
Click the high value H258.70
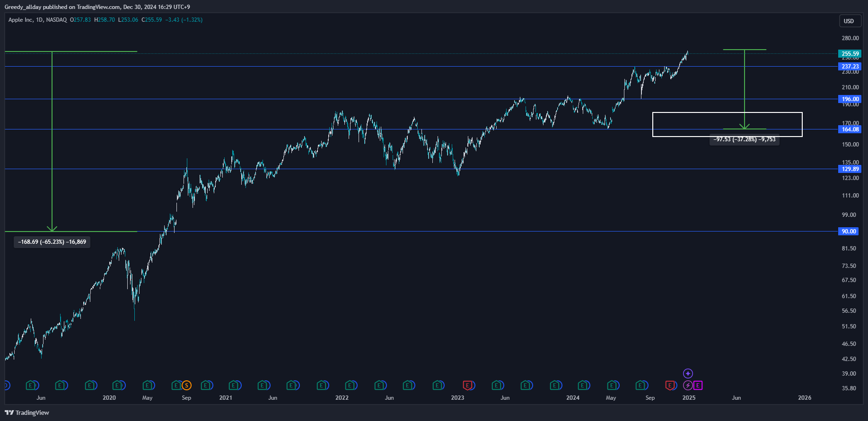(x=105, y=20)
